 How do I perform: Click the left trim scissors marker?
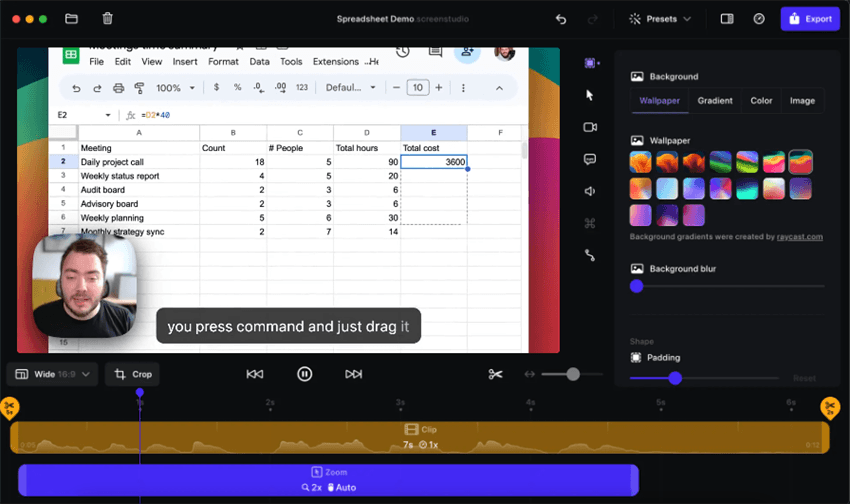[9, 408]
